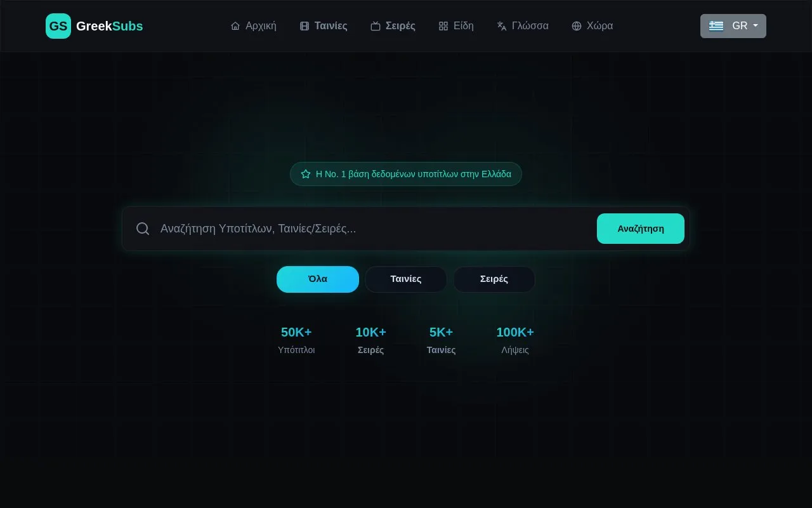Image resolution: width=812 pixels, height=508 pixels.
Task: Open the GreekSubs brand link
Action: pos(109,26)
